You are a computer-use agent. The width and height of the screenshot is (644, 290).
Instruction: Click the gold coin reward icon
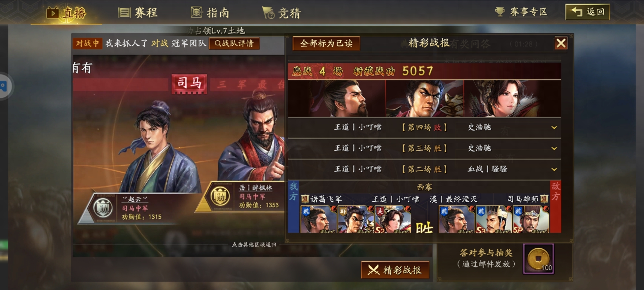point(539,259)
